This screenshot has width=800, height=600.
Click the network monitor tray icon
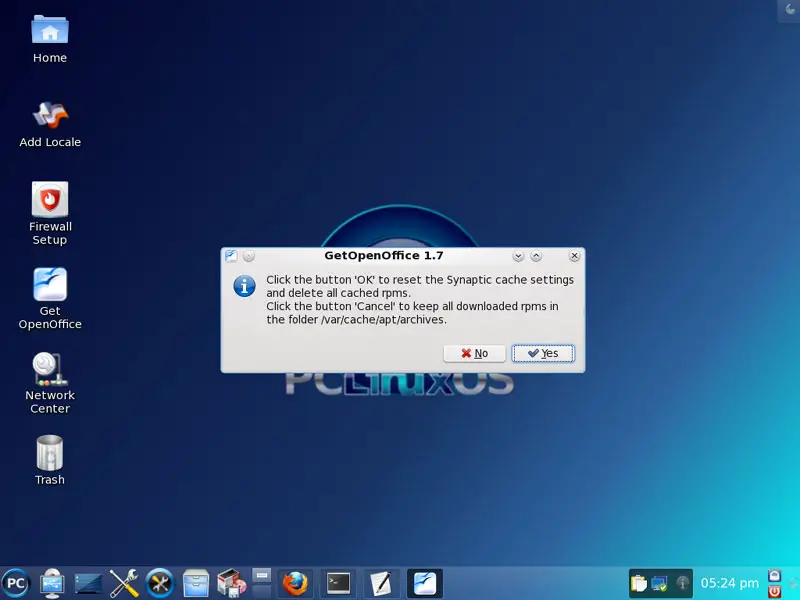pos(660,583)
